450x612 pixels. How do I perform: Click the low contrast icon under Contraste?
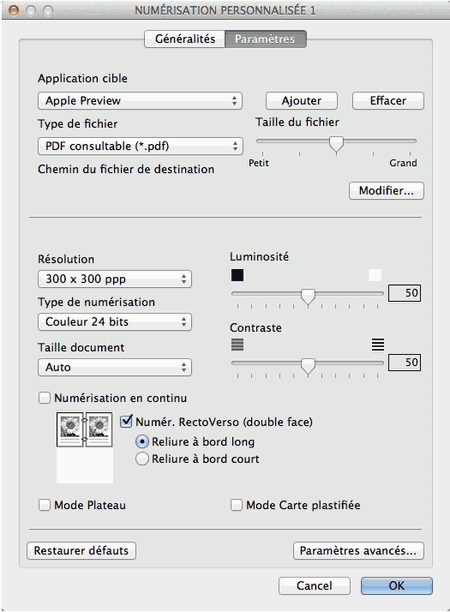point(237,344)
